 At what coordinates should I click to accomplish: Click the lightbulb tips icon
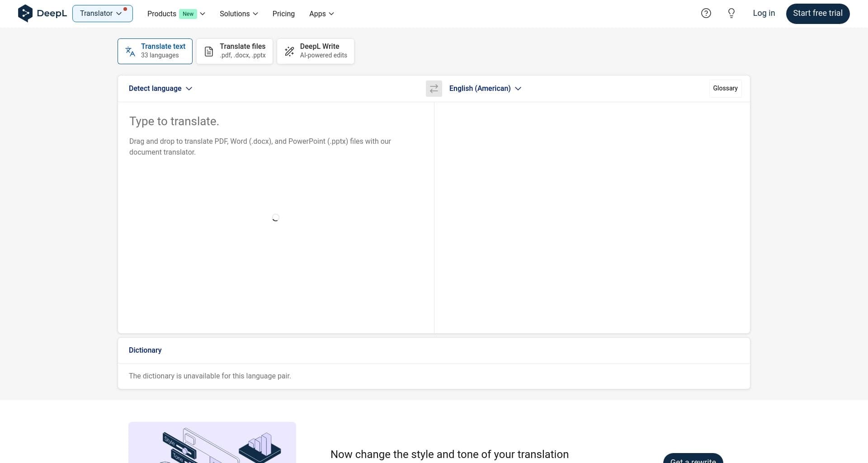click(x=731, y=13)
